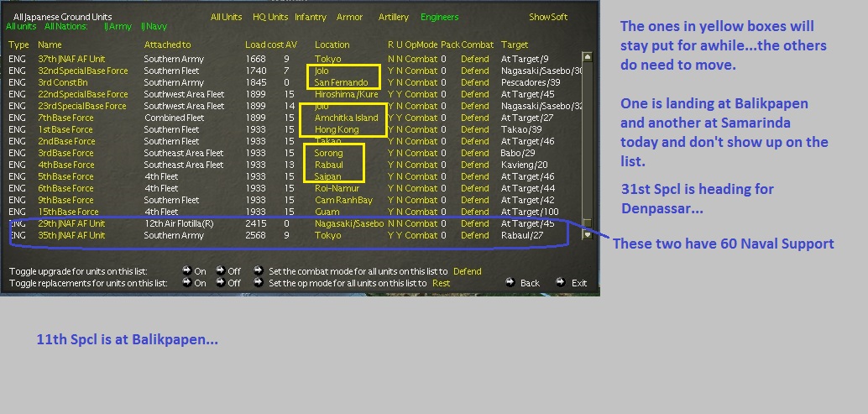This screenshot has width=868, height=414.
Task: Sort list by Type column
Action: point(18,45)
